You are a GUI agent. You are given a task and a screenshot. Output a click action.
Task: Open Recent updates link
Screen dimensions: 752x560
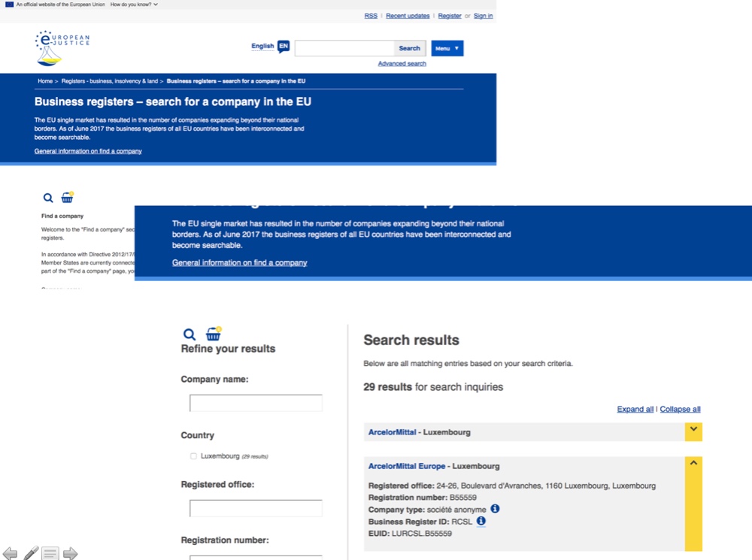point(408,16)
